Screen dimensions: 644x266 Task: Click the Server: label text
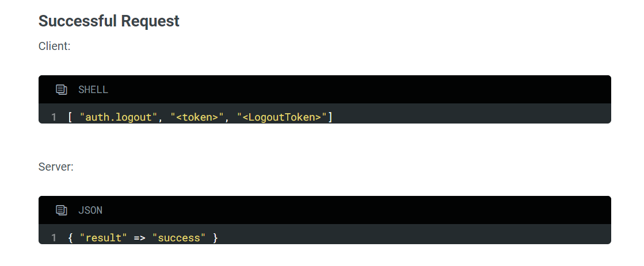click(56, 167)
